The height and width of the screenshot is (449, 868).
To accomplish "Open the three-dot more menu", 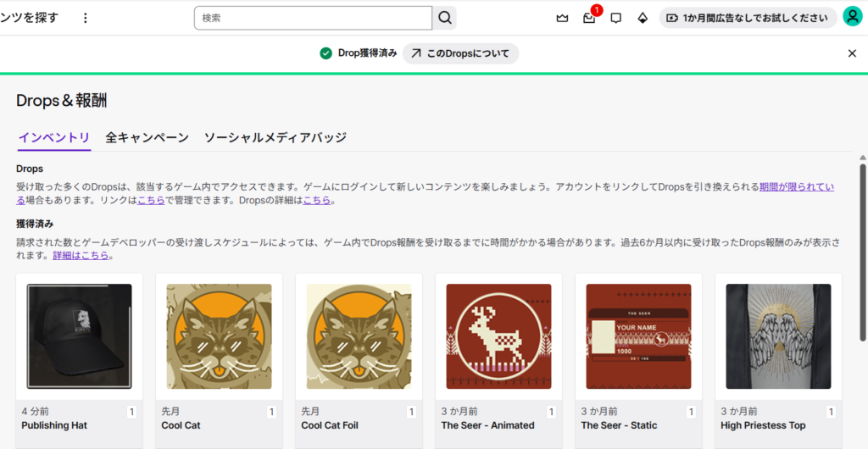I will [86, 19].
